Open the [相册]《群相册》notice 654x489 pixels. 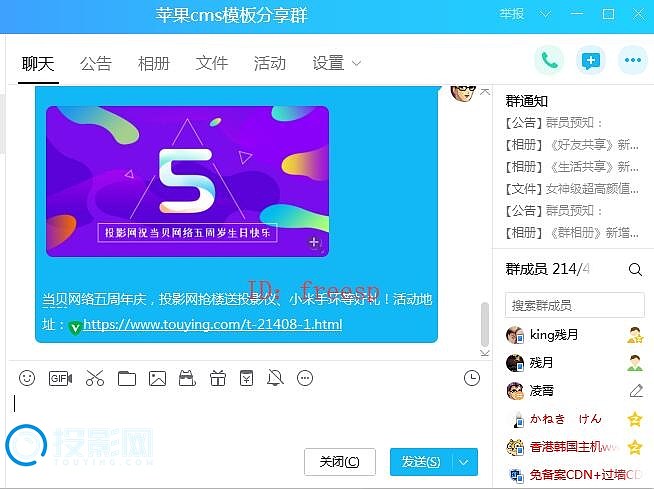572,233
